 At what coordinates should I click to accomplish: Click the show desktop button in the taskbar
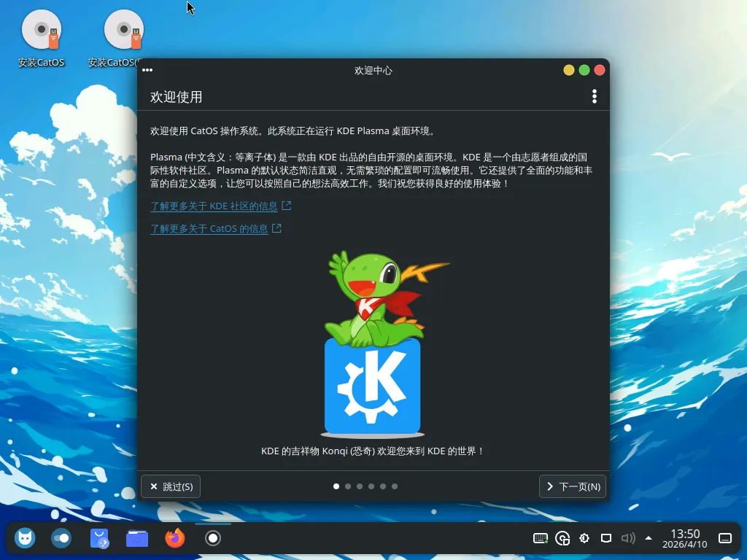(725, 539)
